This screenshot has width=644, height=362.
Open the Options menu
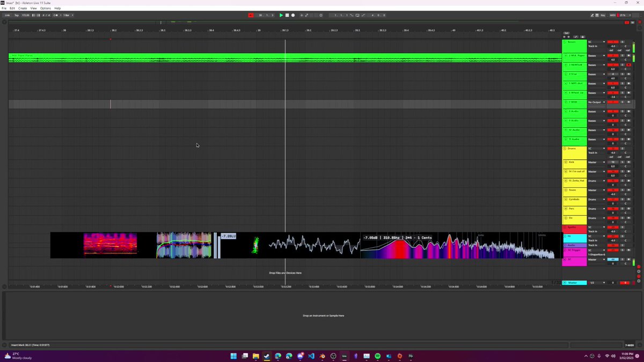pos(45,8)
